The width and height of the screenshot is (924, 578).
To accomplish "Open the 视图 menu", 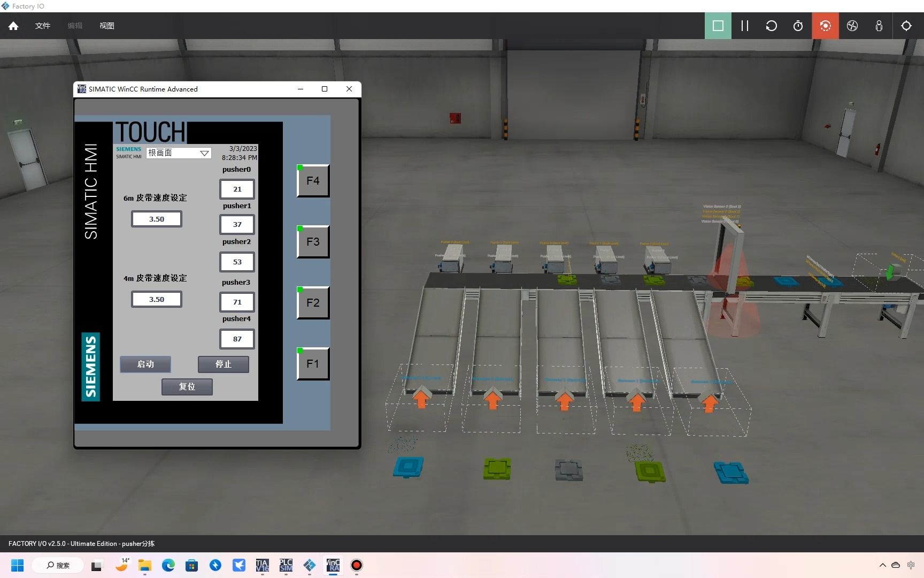I will tap(106, 25).
